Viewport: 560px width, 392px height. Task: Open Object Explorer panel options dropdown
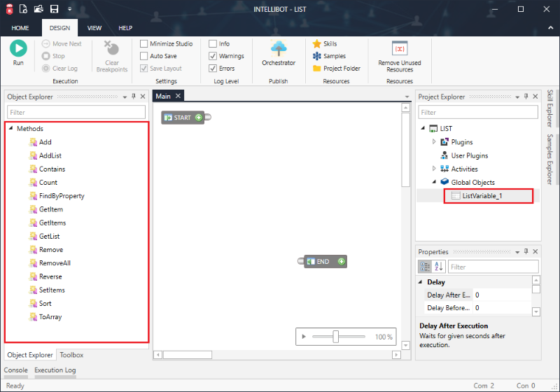pyautogui.click(x=125, y=97)
